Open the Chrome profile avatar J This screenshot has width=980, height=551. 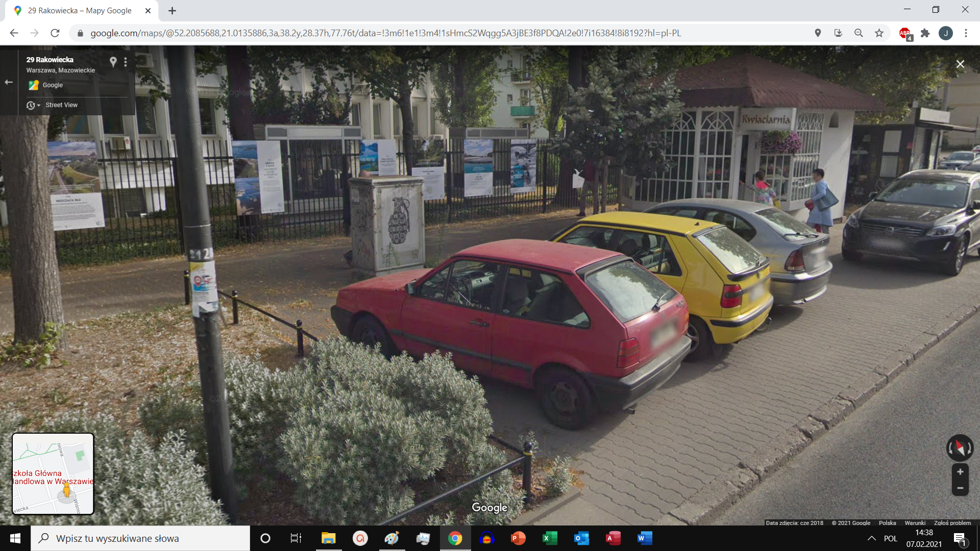coord(946,33)
